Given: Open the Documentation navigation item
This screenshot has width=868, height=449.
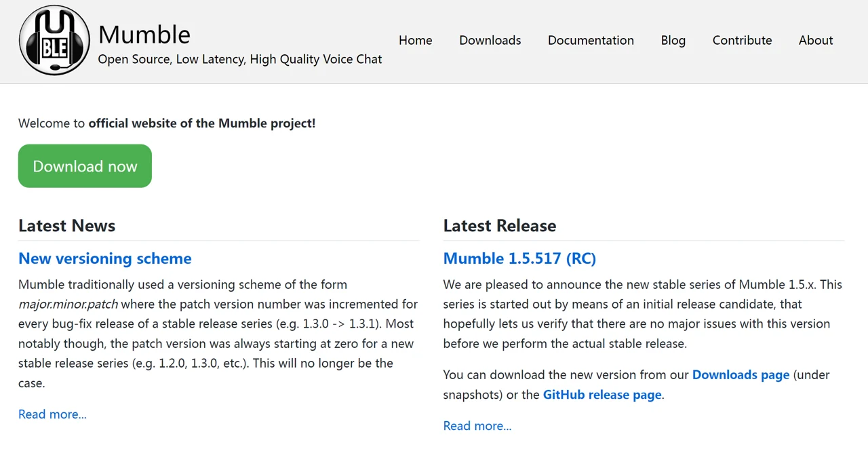Looking at the screenshot, I should (591, 40).
